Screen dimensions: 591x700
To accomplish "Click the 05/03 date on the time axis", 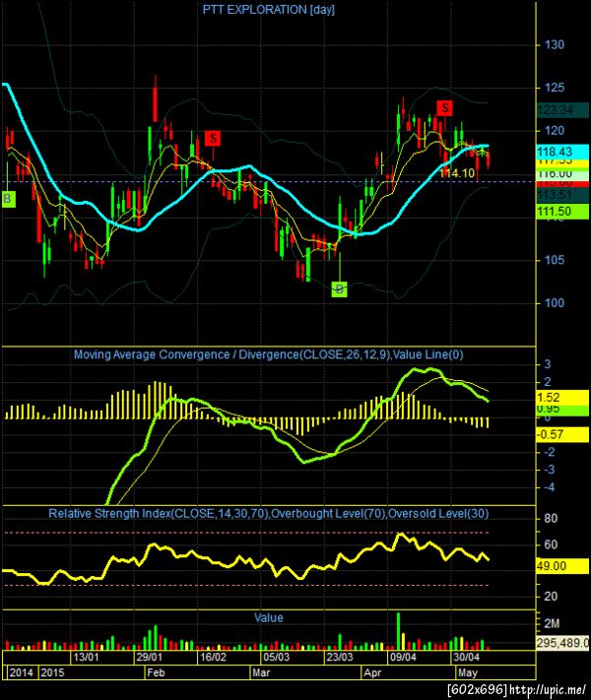I will 276,657.
